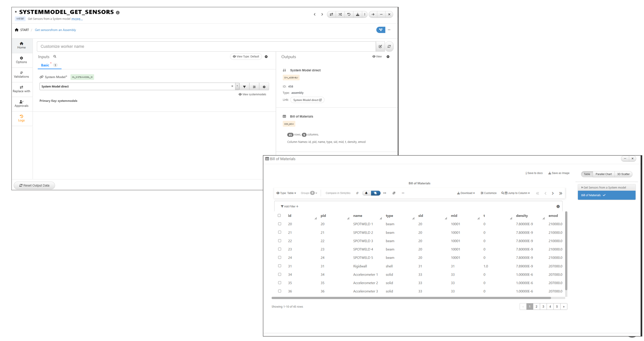This screenshot has height=341, width=644.
Task: Click the undo/reset arrow icon in header
Action: tap(349, 14)
